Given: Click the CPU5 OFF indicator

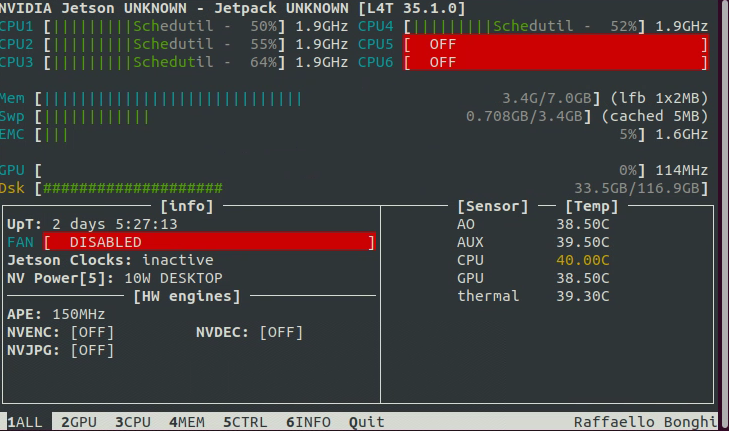Looking at the screenshot, I should point(556,44).
